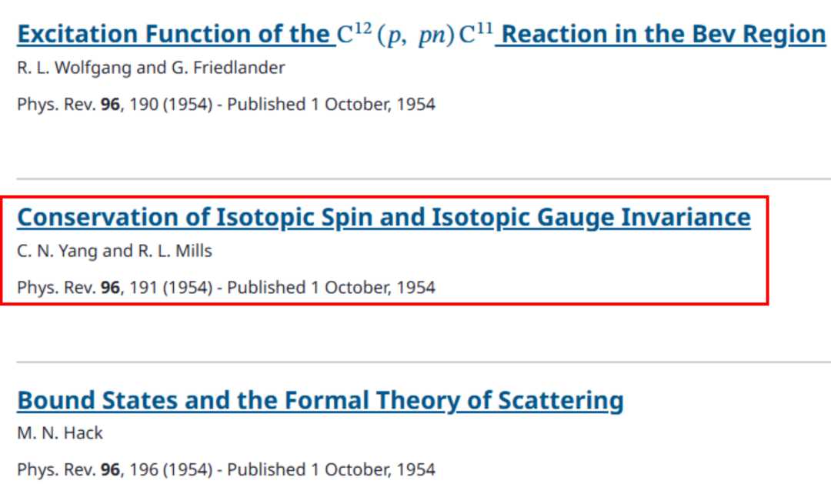Screen dimensions: 831x504
Task: Click citation Phys. Rev. 96, 190 (1954)
Action: pos(114,105)
